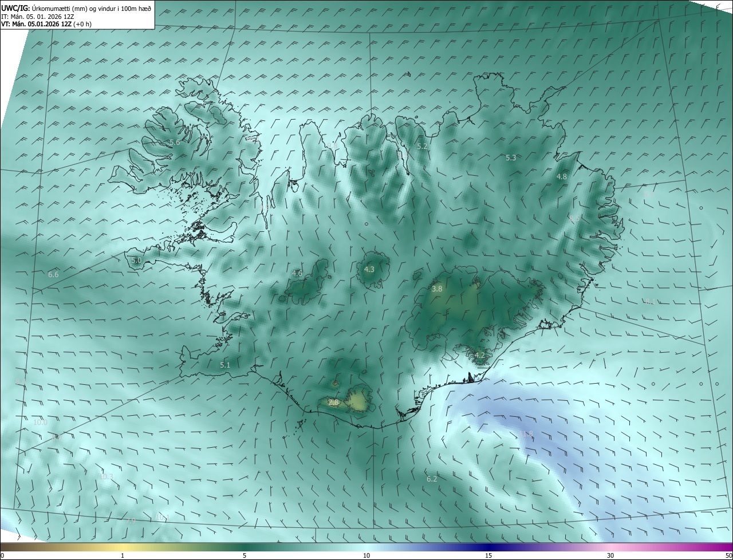Click the 5 label on the color scale
Image resolution: width=733 pixels, height=560 pixels.
pyautogui.click(x=245, y=555)
